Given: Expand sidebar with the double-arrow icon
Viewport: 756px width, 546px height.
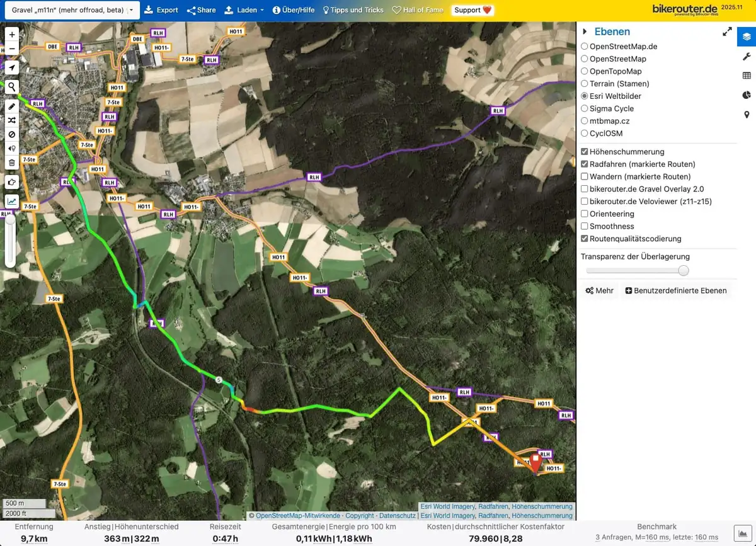Looking at the screenshot, I should pos(727,31).
